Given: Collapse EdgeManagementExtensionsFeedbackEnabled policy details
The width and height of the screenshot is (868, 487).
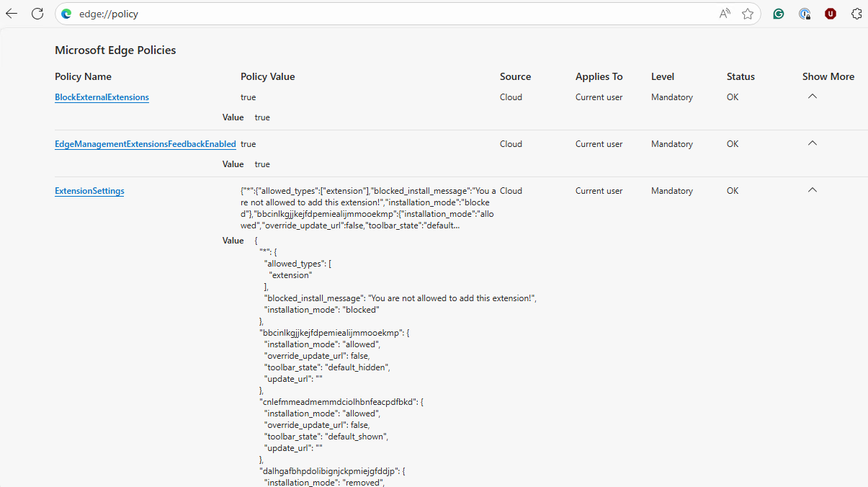Looking at the screenshot, I should (x=812, y=143).
